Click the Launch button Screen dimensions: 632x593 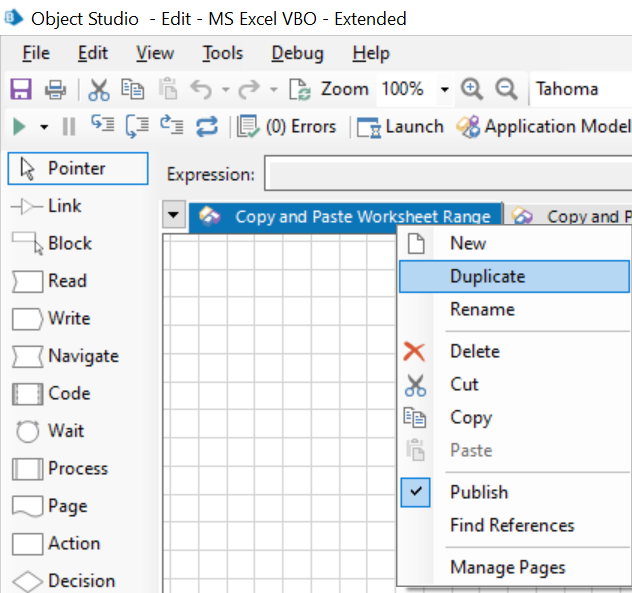(401, 127)
